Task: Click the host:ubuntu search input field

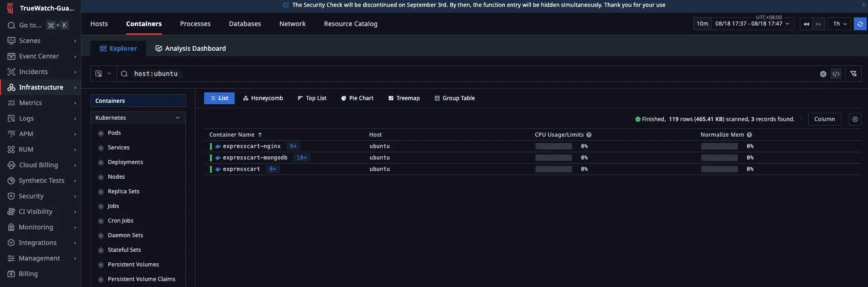Action: tap(457, 74)
